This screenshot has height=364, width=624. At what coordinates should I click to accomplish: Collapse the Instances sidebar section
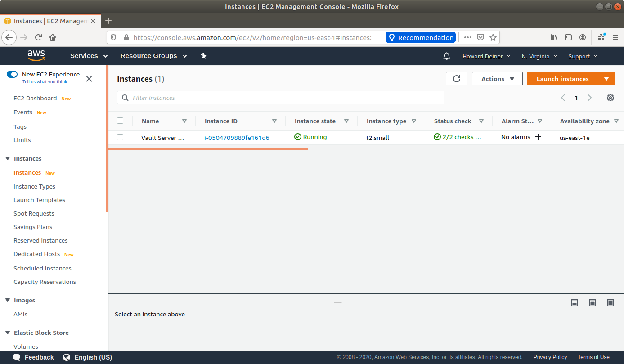(x=8, y=158)
